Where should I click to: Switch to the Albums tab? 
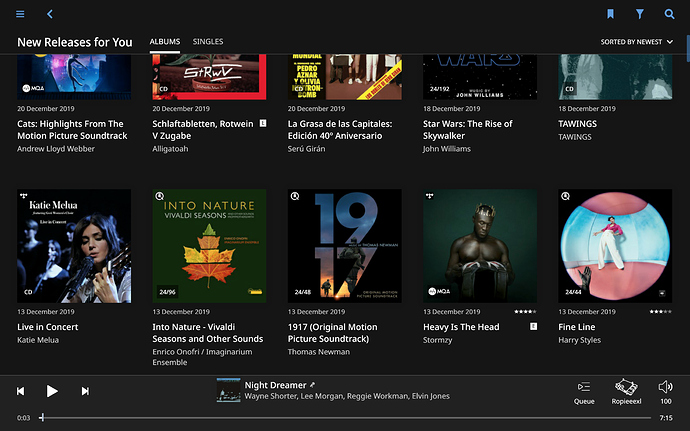pos(165,41)
